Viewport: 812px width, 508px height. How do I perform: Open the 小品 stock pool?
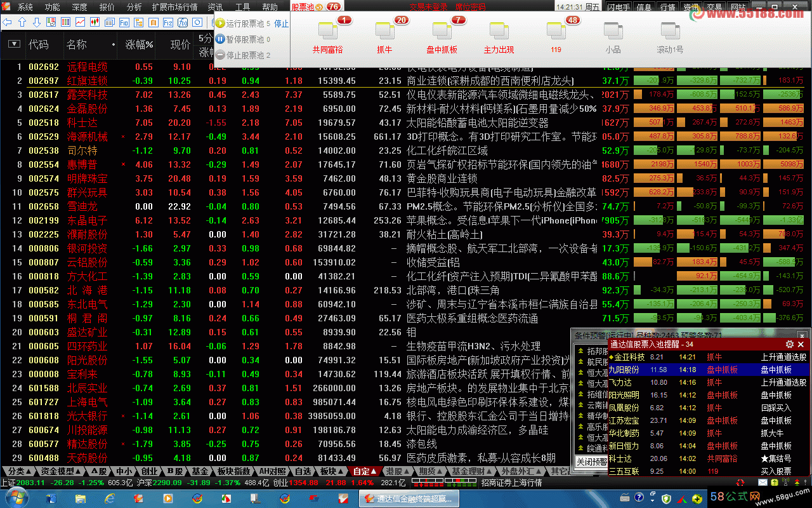click(x=613, y=37)
